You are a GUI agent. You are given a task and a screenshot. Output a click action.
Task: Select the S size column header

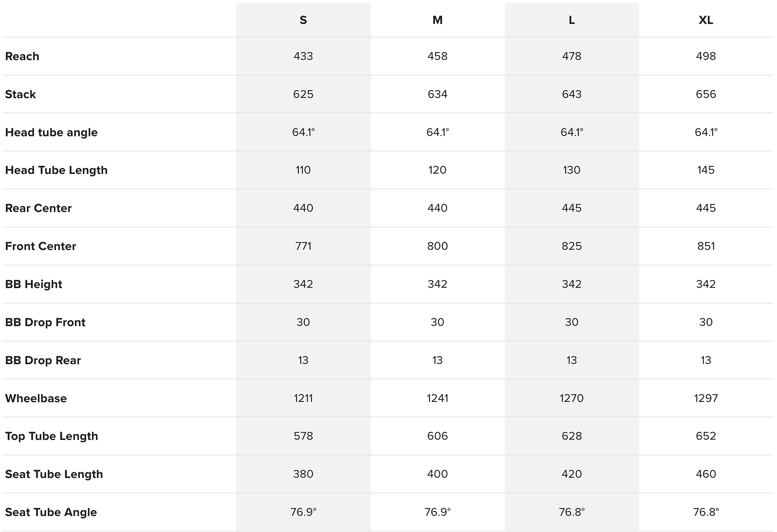pos(303,20)
